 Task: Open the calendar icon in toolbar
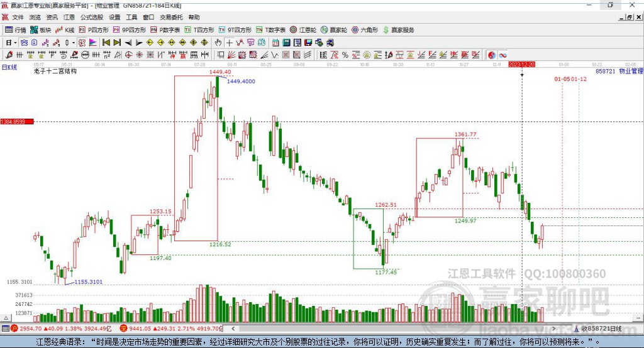pyautogui.click(x=275, y=43)
